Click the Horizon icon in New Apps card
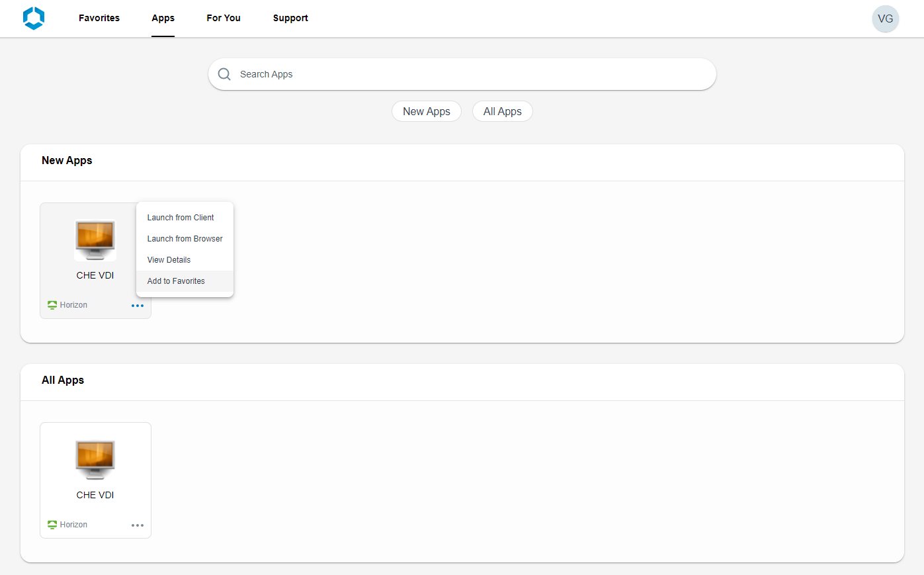 pyautogui.click(x=52, y=305)
